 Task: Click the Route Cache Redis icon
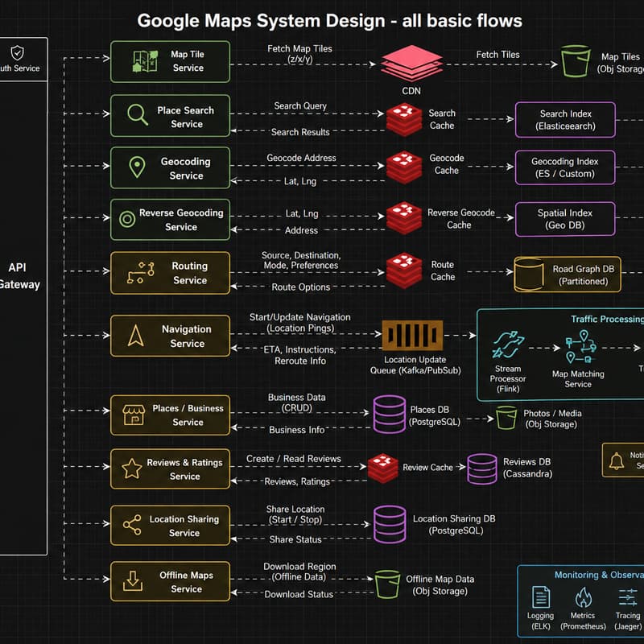(x=404, y=270)
